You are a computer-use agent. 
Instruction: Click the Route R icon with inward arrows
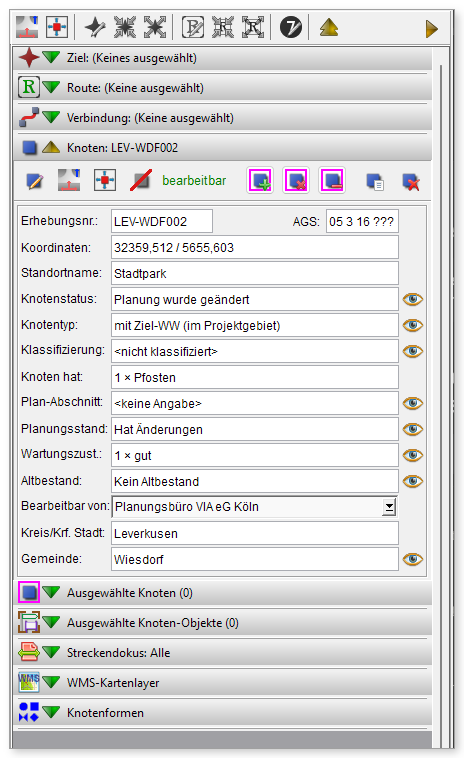click(x=223, y=27)
